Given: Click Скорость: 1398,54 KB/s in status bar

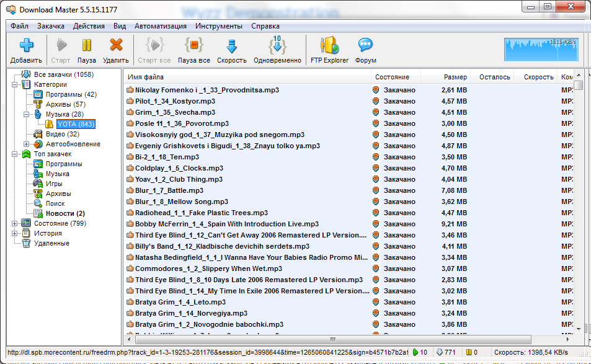Looking at the screenshot, I should [531, 352].
